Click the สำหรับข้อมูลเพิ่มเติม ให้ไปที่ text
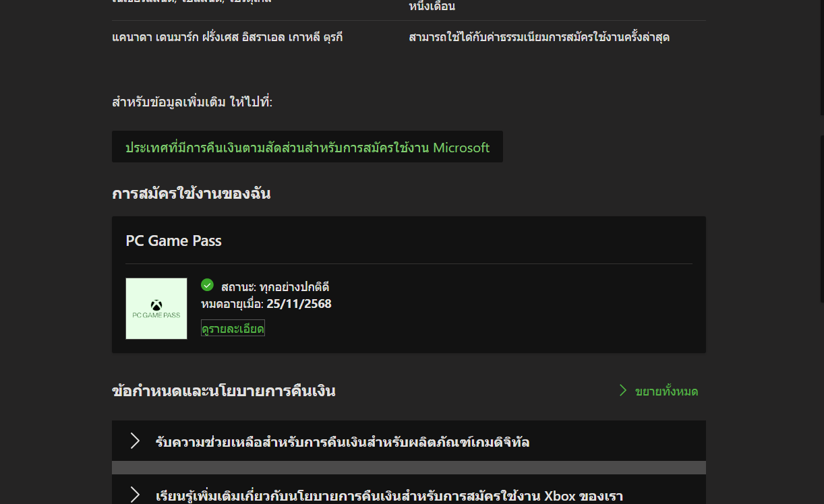The height and width of the screenshot is (504, 824). tap(192, 102)
